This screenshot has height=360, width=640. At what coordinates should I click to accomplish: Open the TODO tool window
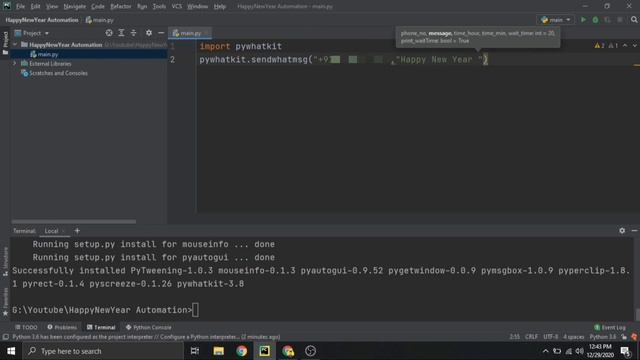pyautogui.click(x=26, y=327)
